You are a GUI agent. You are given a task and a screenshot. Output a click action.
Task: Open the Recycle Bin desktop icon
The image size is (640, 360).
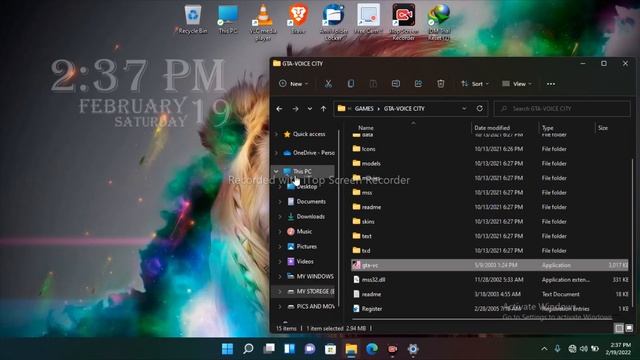click(193, 19)
